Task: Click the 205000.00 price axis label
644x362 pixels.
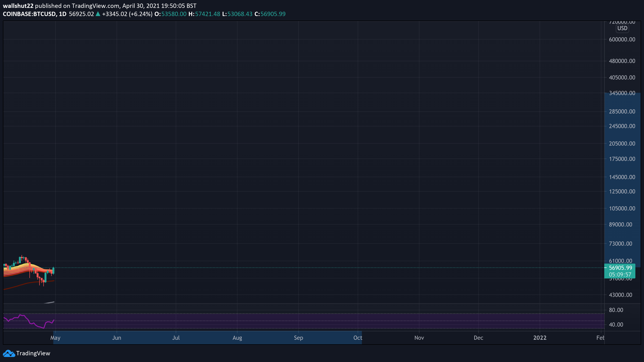Action: 622,143
